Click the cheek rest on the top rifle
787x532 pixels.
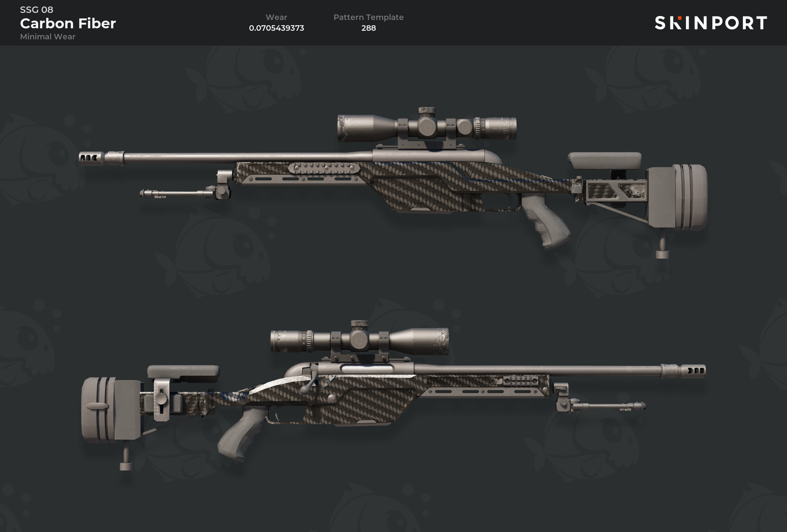604,160
